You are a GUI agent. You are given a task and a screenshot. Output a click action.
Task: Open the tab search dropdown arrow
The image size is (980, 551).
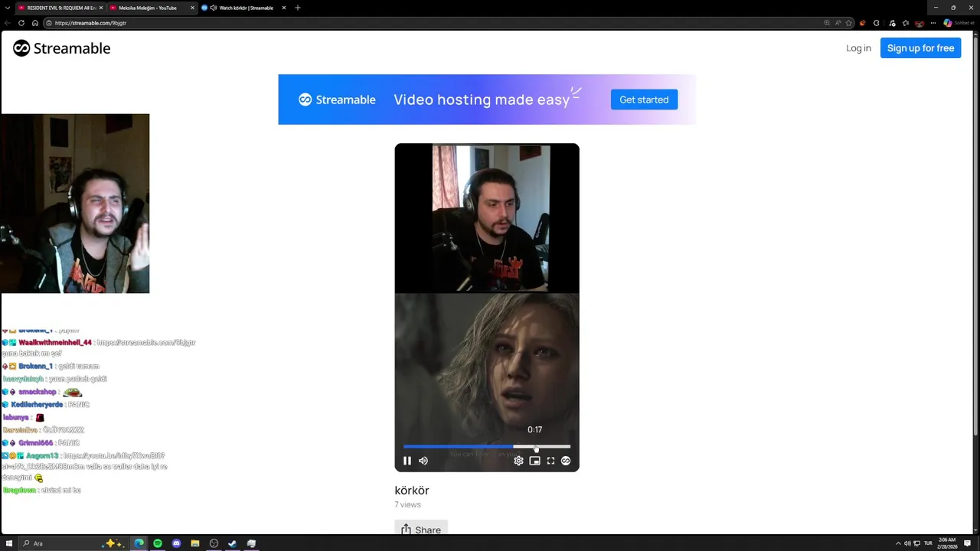pyautogui.click(x=6, y=8)
